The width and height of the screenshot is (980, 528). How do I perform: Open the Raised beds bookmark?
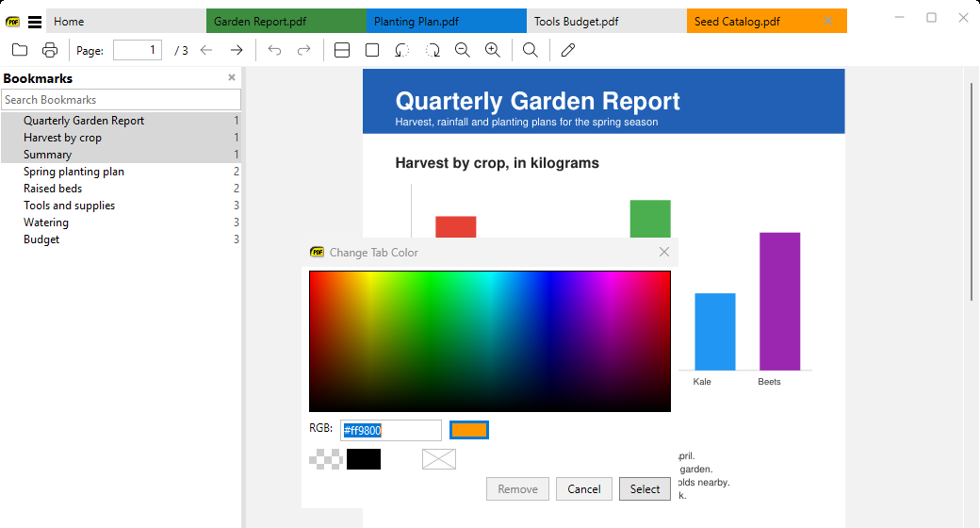[122, 188]
